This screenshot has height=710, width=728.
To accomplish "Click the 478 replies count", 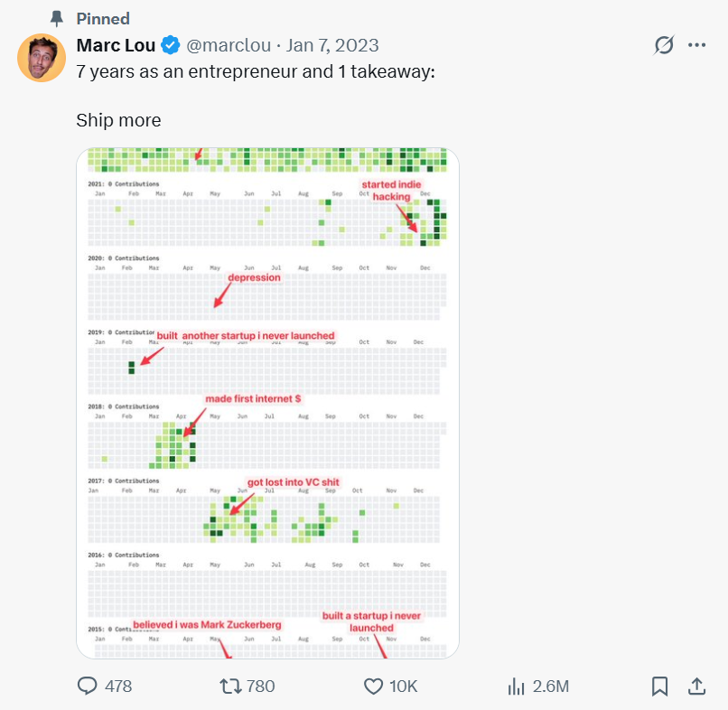I will coord(118,687).
